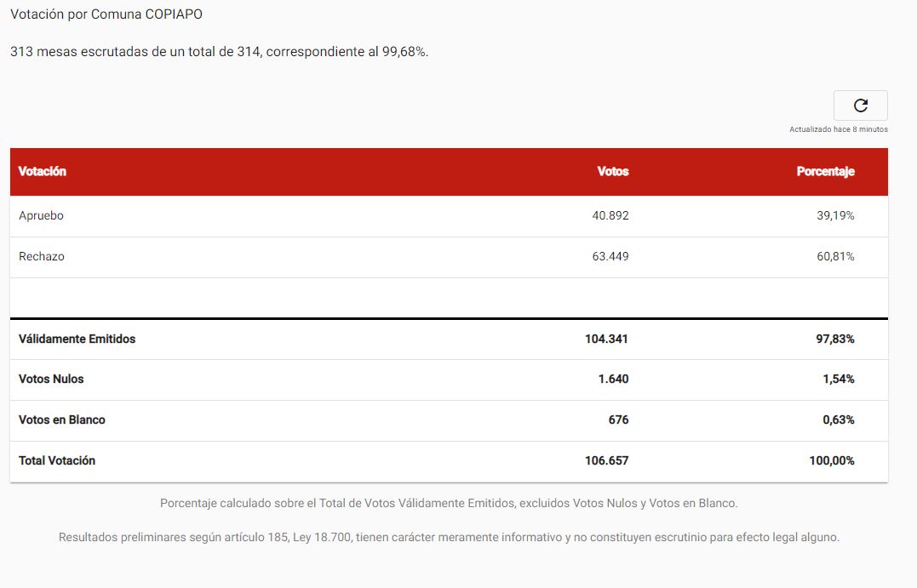Select the Total Votación row label
917x588 pixels.
[57, 460]
